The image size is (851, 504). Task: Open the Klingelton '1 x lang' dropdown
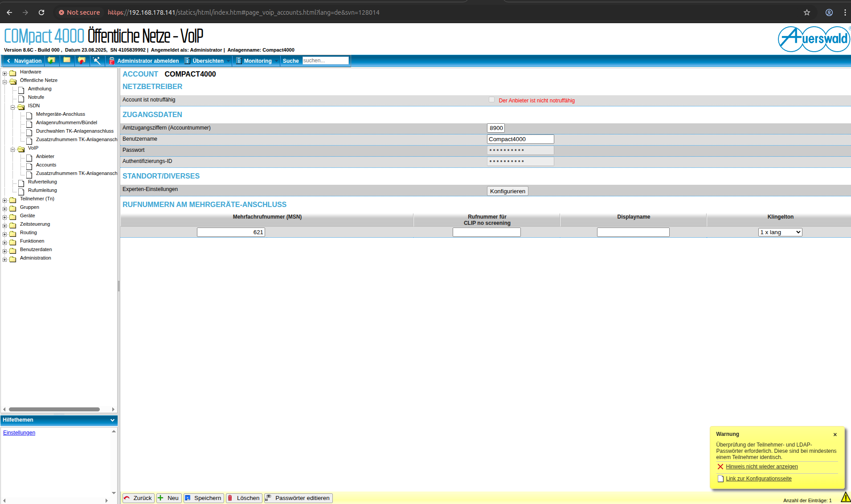[780, 232]
